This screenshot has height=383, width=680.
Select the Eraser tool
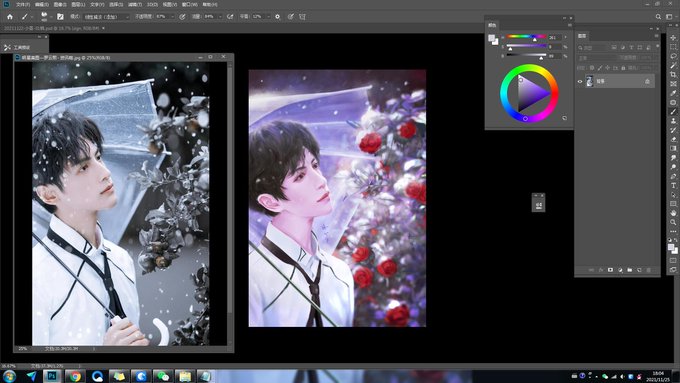[x=673, y=139]
